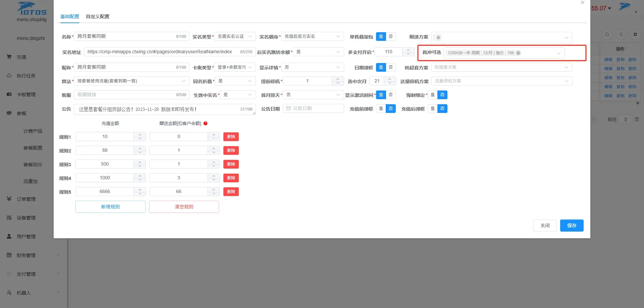Increase 多支付开启 value with up arrow
This screenshot has height=308, width=644.
(x=408, y=50)
